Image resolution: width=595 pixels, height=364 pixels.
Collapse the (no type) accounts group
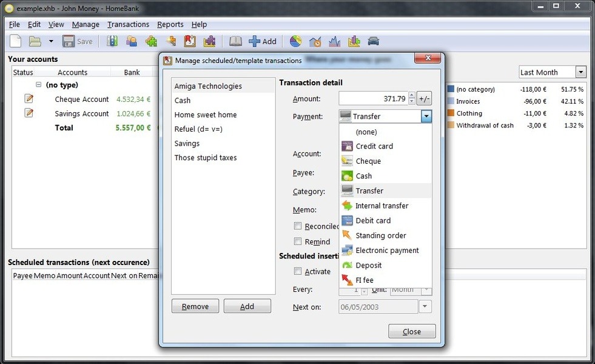click(38, 85)
